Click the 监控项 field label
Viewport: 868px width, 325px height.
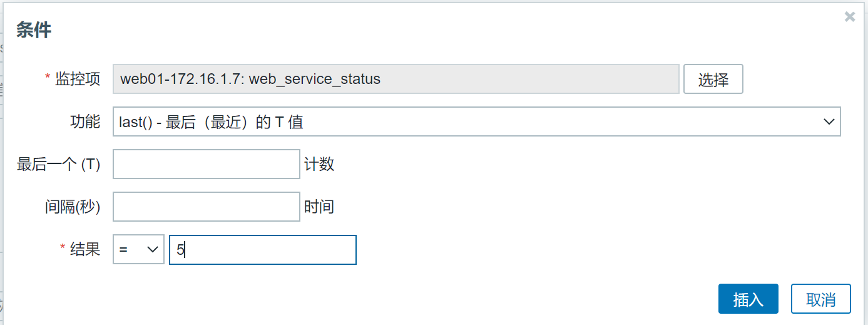point(78,79)
